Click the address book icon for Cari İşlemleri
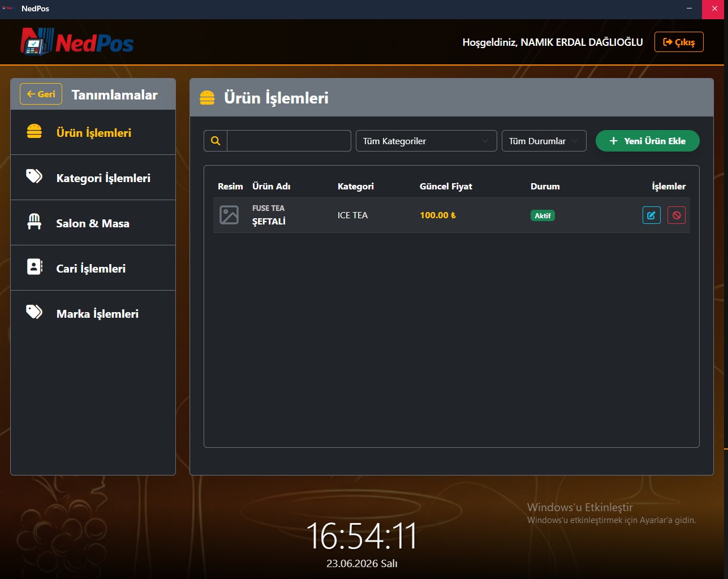 [x=35, y=267]
